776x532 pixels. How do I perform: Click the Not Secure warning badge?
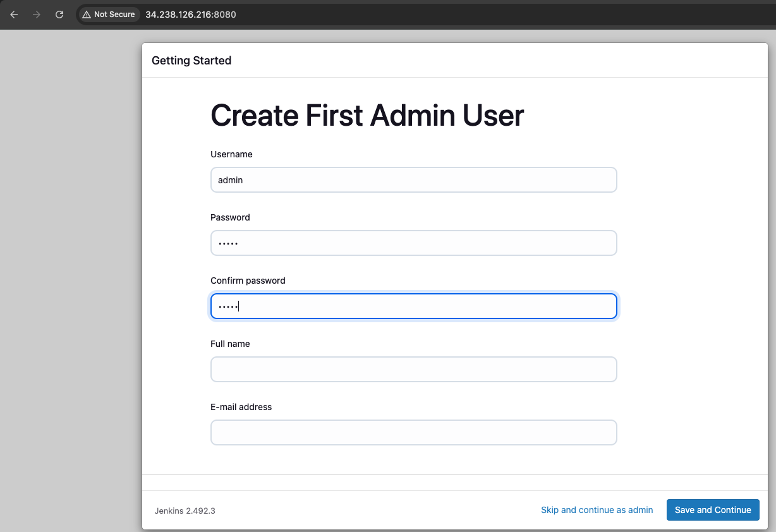pyautogui.click(x=109, y=15)
